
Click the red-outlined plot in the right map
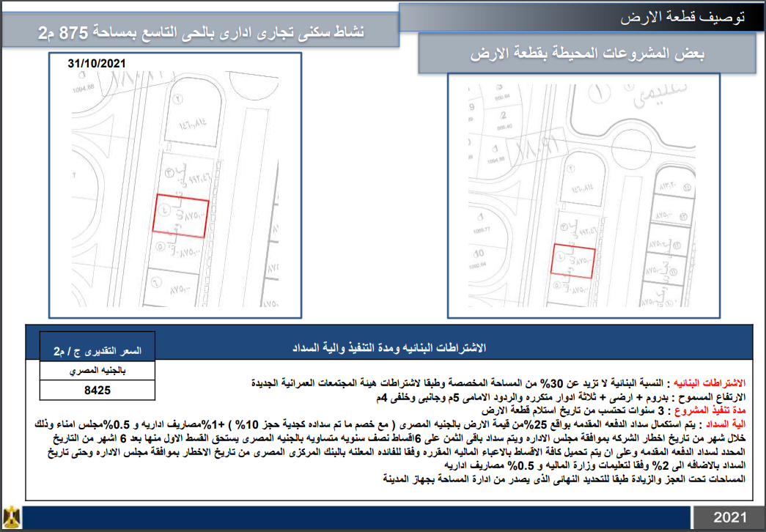pos(573,262)
